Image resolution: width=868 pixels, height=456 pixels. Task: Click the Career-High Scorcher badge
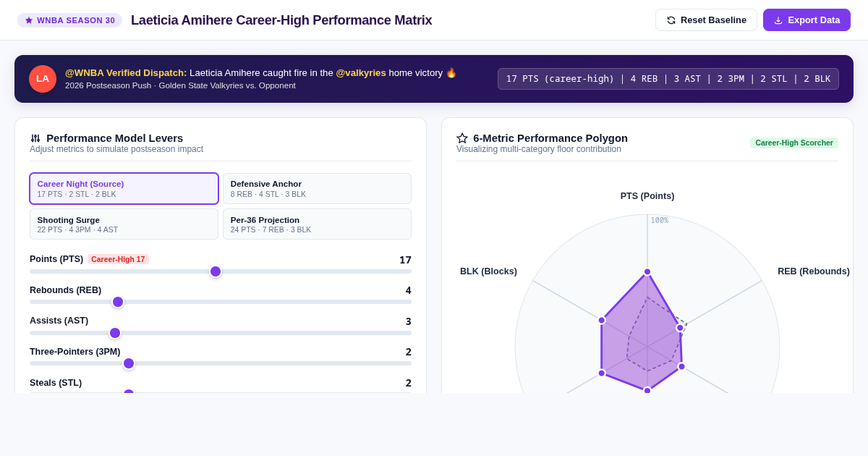(794, 143)
